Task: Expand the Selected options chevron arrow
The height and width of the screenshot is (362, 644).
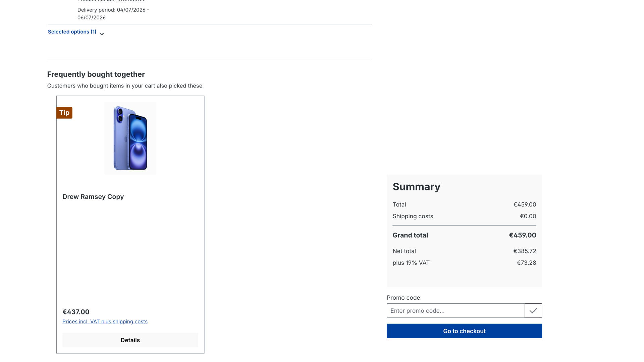Action: (x=102, y=34)
